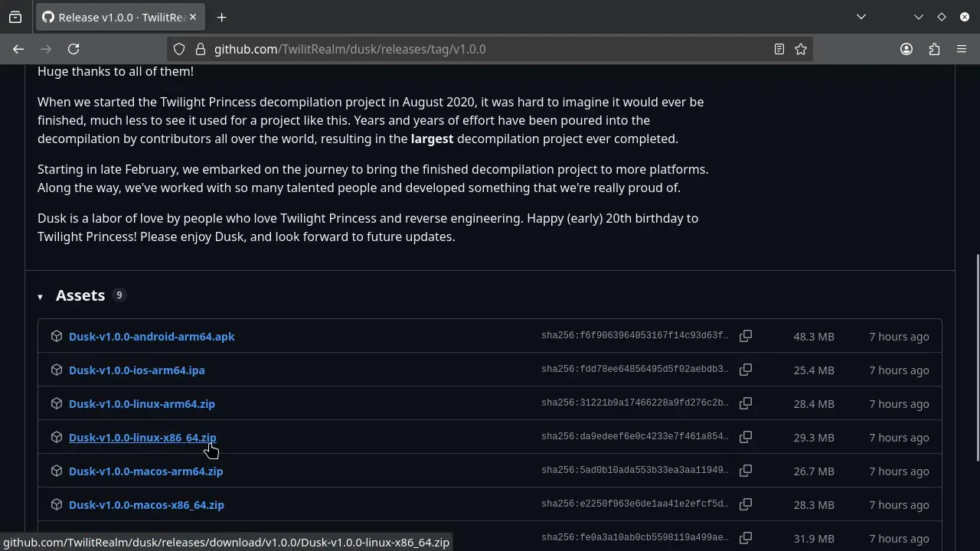Download Dusk-v1.0.0-macos-x86_64.zip
Screen dimensions: 980x551
click(x=146, y=505)
